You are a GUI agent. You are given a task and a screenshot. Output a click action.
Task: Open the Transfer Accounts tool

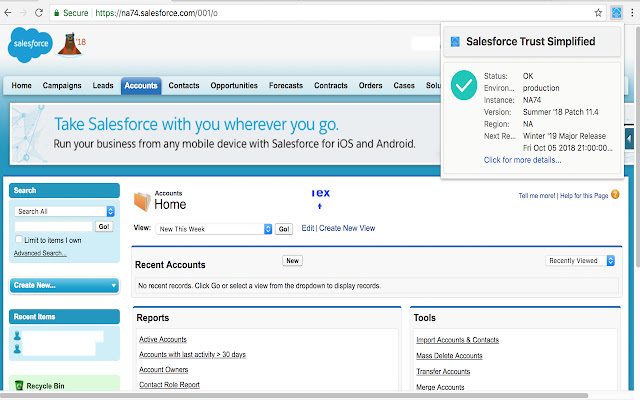pyautogui.click(x=443, y=371)
